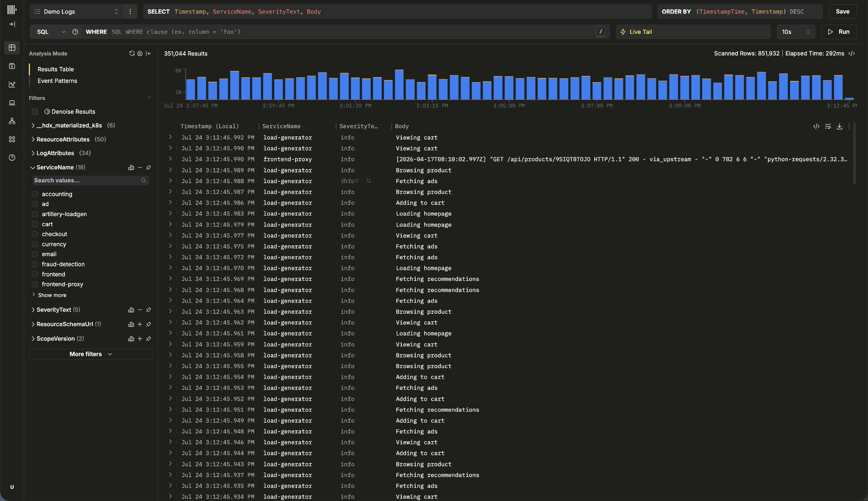The width and height of the screenshot is (868, 501).
Task: Open the Search table view in sidebar
Action: (x=12, y=48)
